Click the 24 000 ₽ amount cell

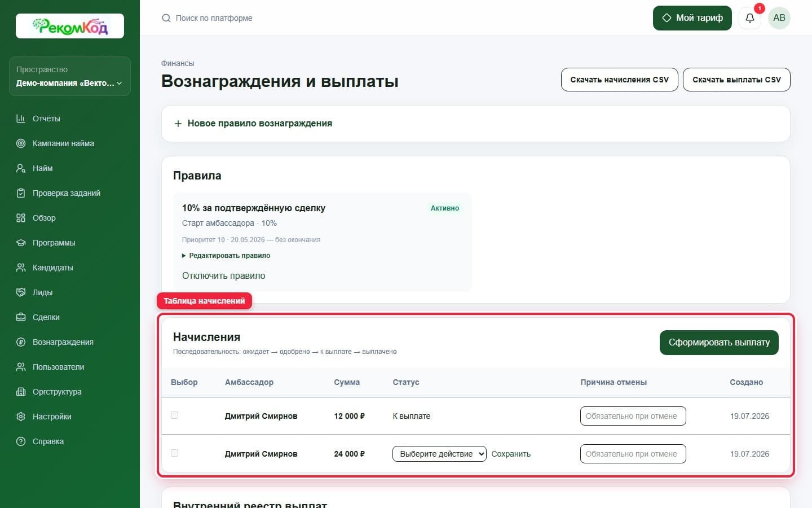(350, 454)
